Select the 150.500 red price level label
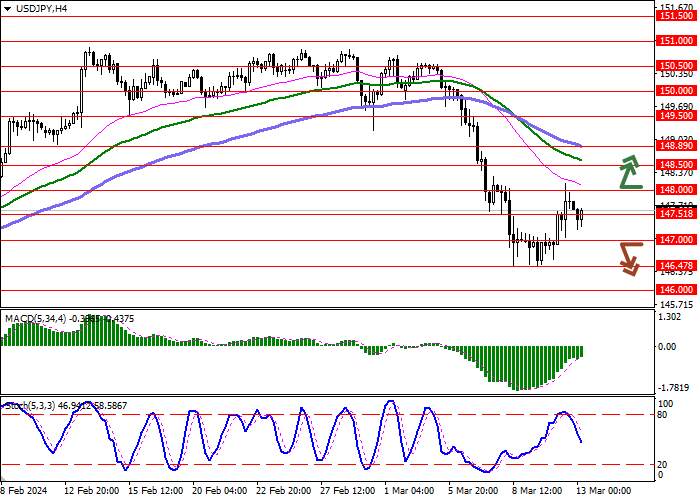 676,66
